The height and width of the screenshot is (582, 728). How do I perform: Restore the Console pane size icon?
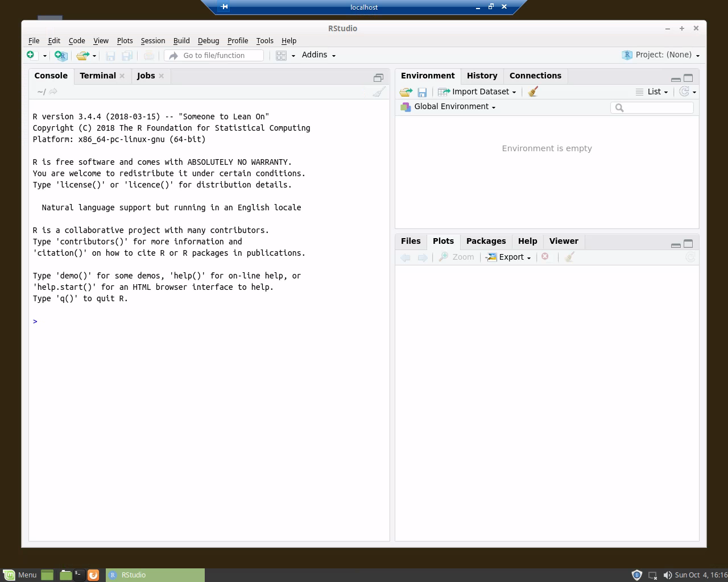pyautogui.click(x=378, y=77)
